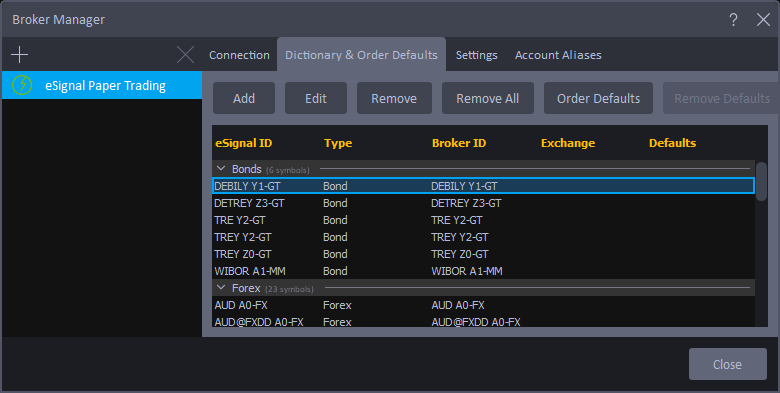Viewport: 780px width, 393px height.
Task: Sort by the Broker ID column header
Action: [x=459, y=143]
